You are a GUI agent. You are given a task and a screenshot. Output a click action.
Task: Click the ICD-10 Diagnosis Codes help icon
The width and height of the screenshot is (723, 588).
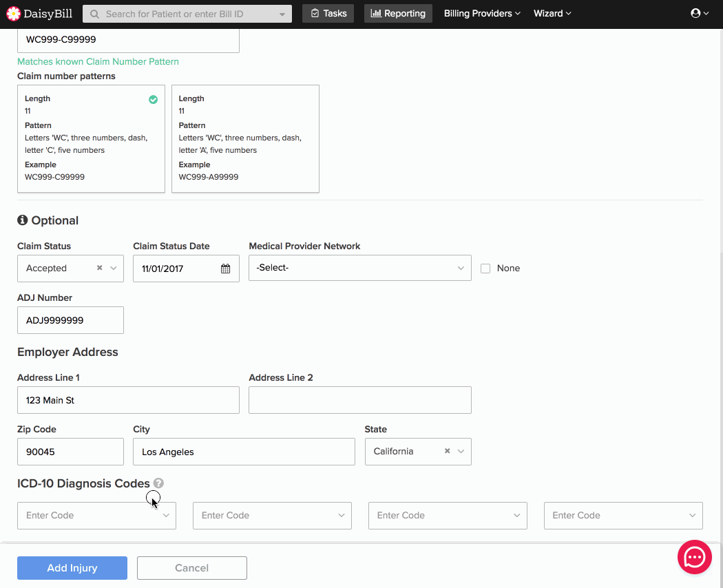tap(158, 483)
